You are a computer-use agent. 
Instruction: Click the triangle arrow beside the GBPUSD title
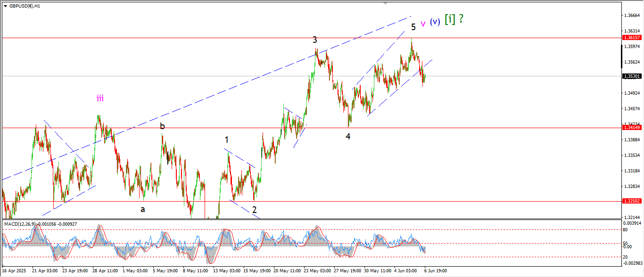pos(5,6)
